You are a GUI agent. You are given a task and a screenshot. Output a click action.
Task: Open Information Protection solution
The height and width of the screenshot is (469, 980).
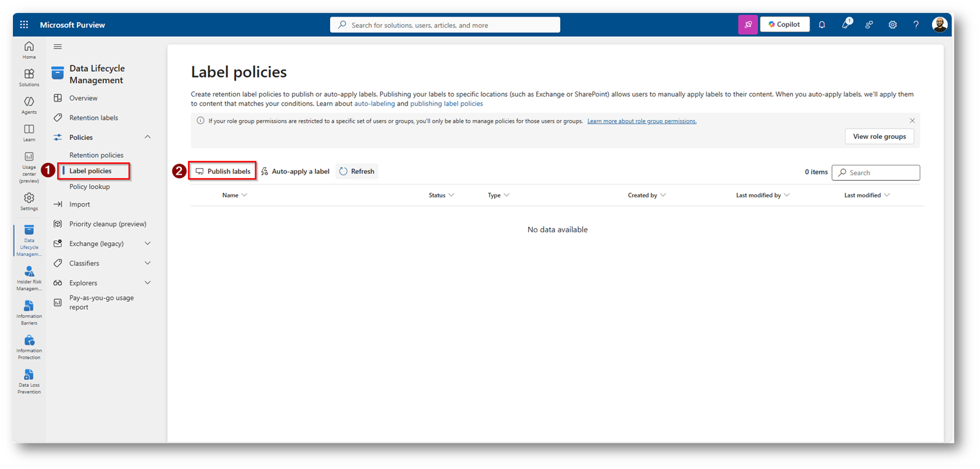[29, 347]
